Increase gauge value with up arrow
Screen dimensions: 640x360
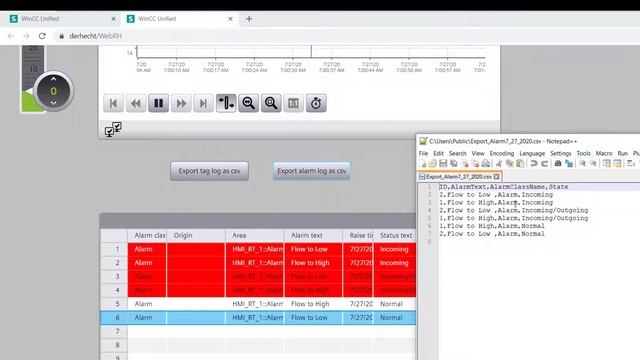click(53, 79)
